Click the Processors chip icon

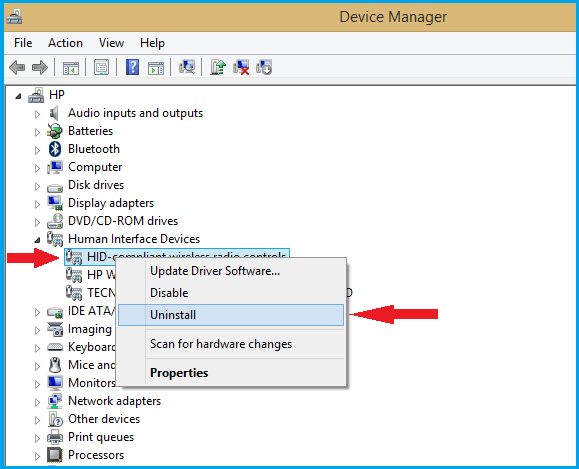[x=55, y=455]
